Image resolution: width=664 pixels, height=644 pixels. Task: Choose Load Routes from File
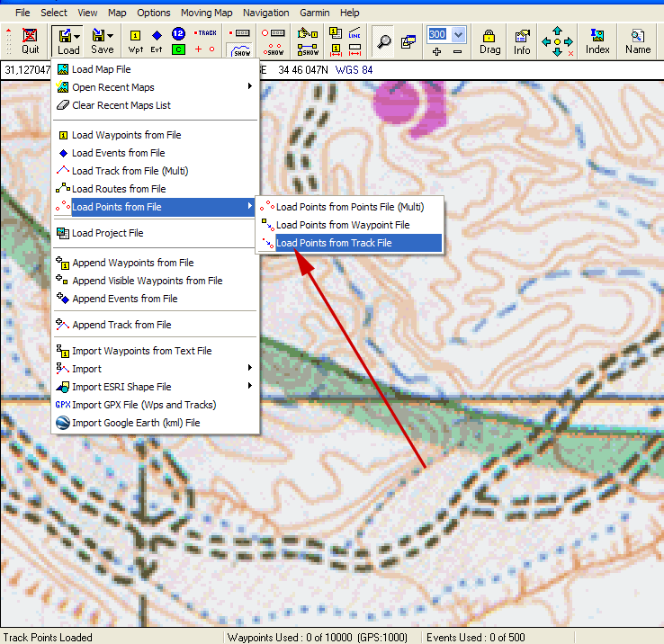tap(155, 189)
